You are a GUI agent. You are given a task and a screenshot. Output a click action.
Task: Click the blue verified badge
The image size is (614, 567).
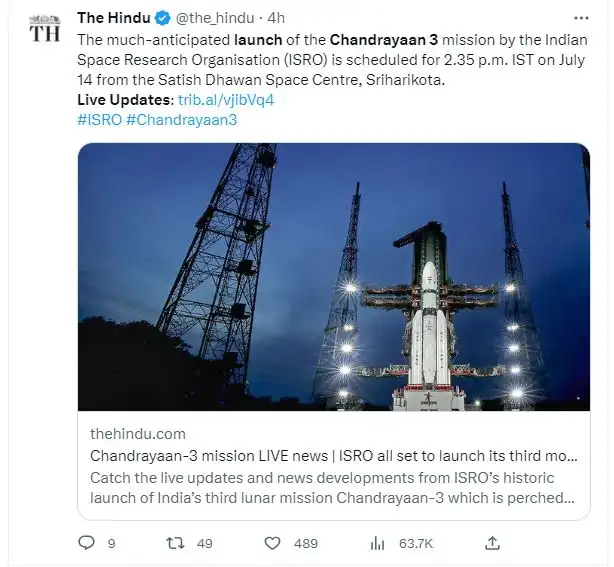[162, 16]
